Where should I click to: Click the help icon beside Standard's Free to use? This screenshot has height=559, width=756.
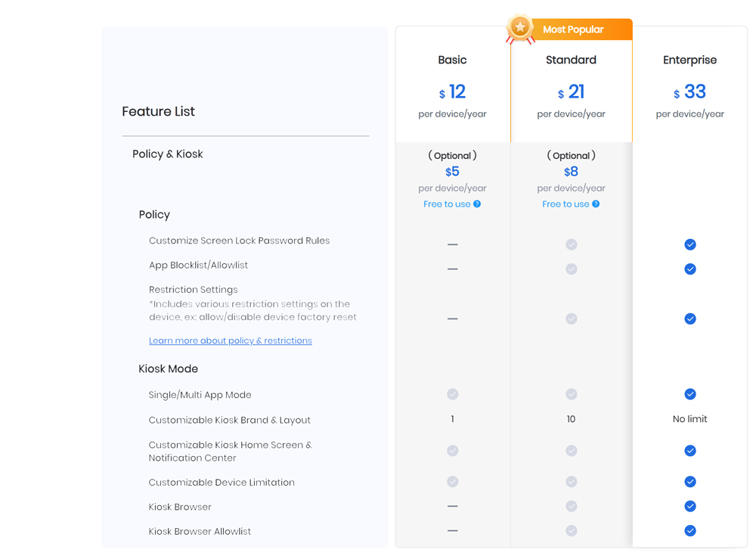coord(596,203)
